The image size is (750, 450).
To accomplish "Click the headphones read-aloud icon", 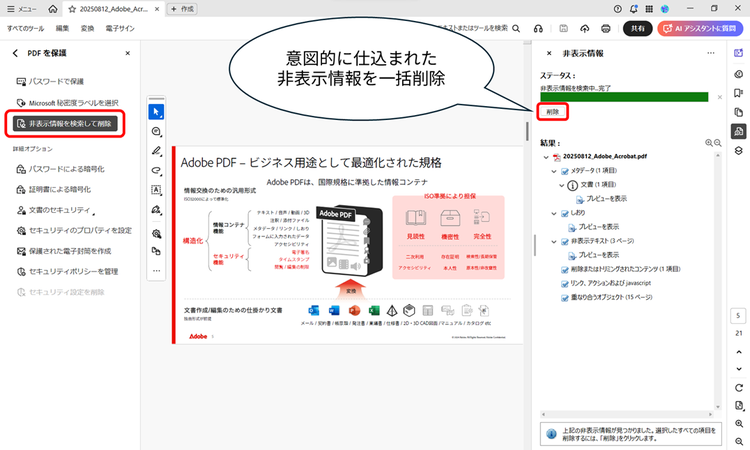I will 538,29.
